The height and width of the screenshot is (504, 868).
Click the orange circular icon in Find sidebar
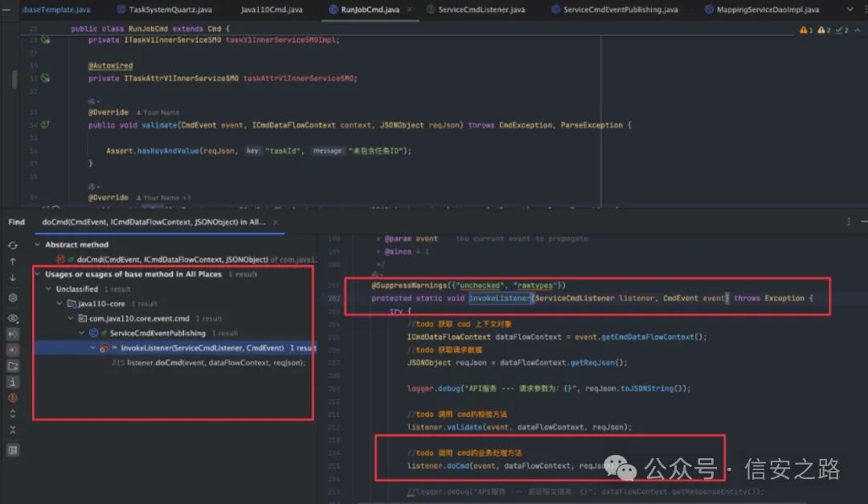click(x=13, y=398)
